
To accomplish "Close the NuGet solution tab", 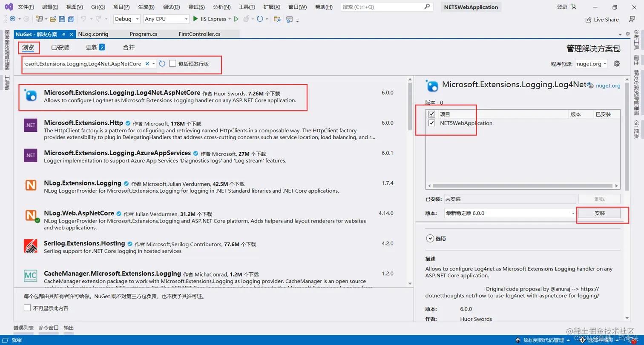I will (x=71, y=34).
